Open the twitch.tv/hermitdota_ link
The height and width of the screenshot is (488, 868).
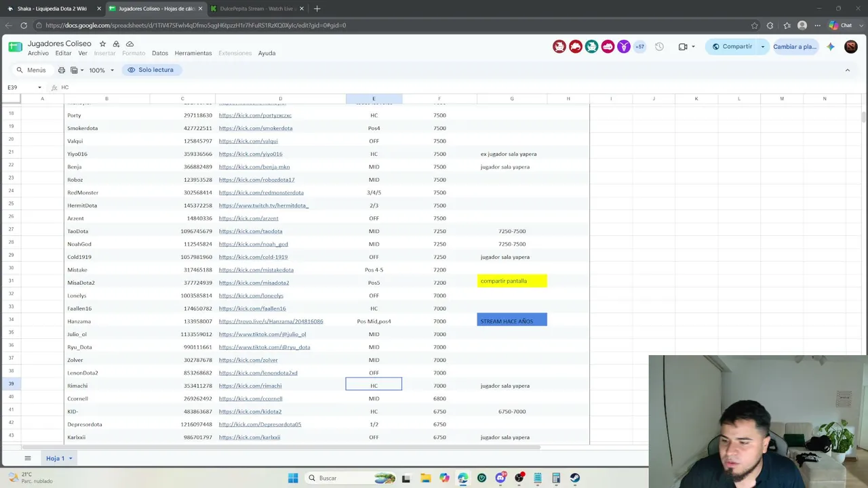[264, 205]
